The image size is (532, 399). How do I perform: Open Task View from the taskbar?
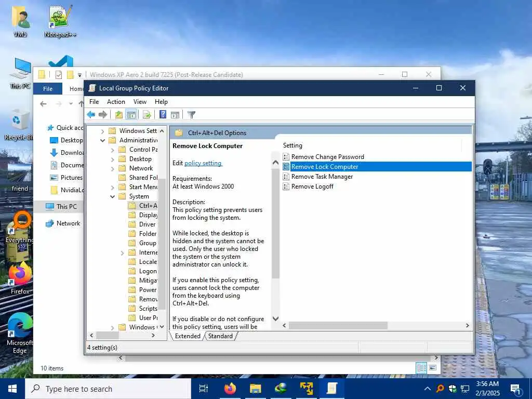pyautogui.click(x=204, y=389)
